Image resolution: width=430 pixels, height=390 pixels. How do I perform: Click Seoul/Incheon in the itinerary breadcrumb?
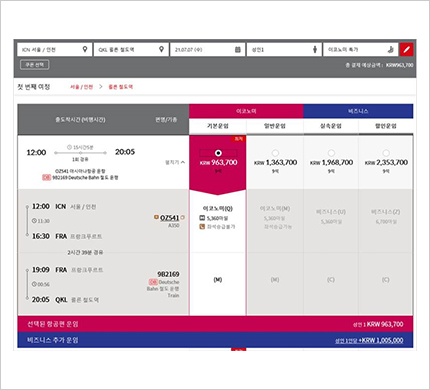(82, 87)
